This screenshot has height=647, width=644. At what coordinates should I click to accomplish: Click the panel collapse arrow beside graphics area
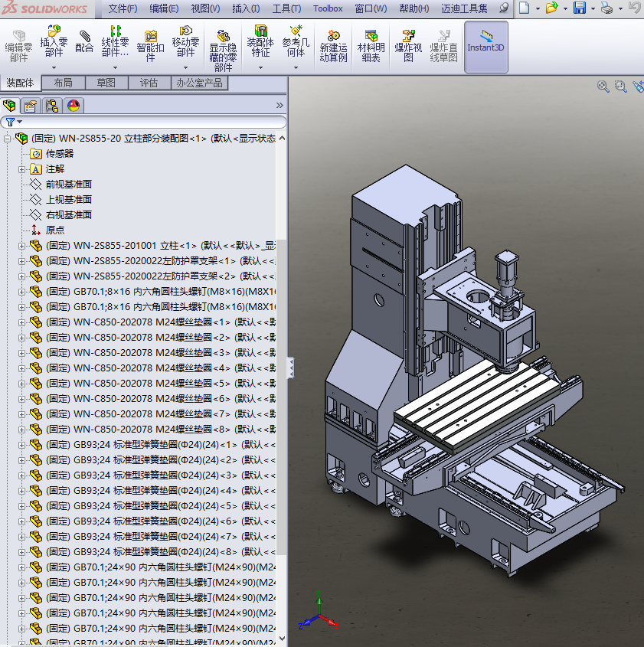[291, 368]
